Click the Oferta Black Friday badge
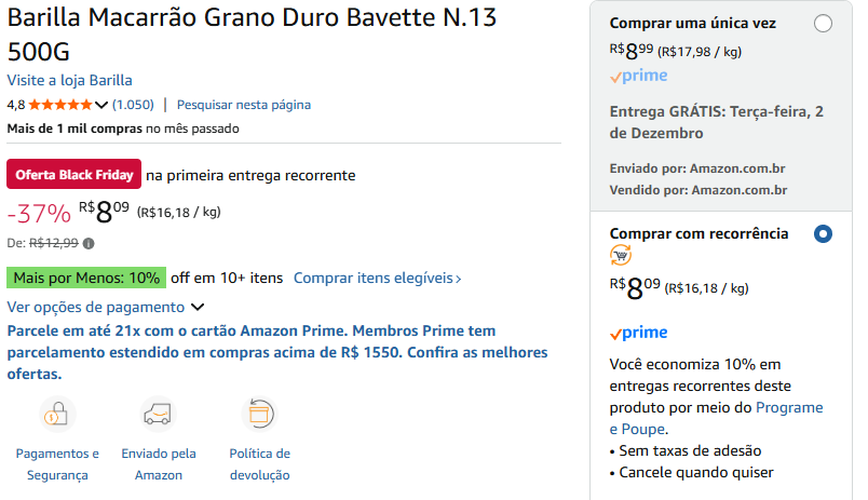 pos(74,175)
